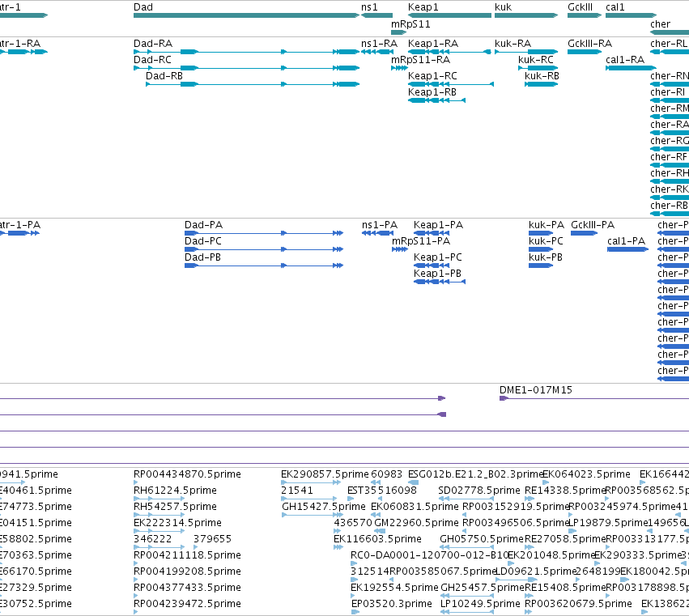
Task: Click transcript cher-RF
Action: (669, 157)
